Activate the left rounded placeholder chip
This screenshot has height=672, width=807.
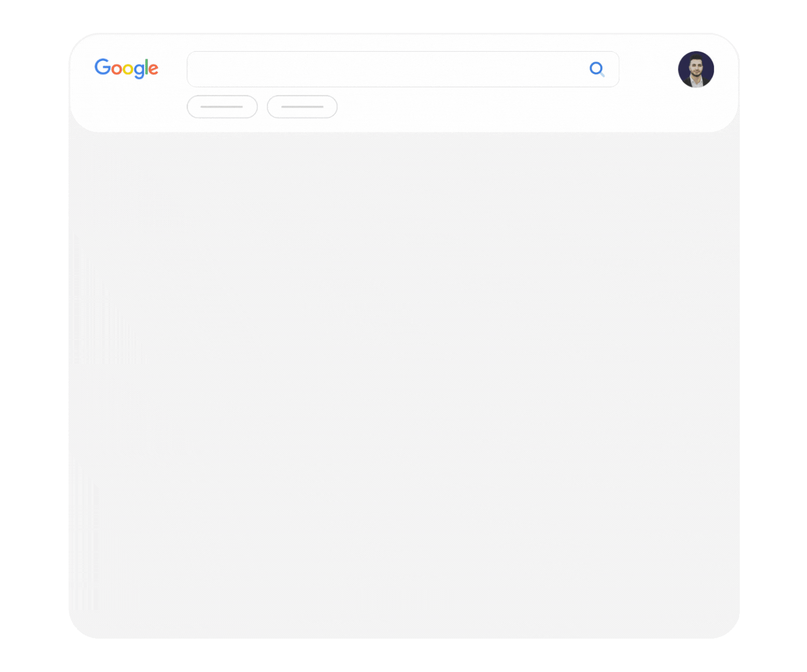(x=222, y=107)
